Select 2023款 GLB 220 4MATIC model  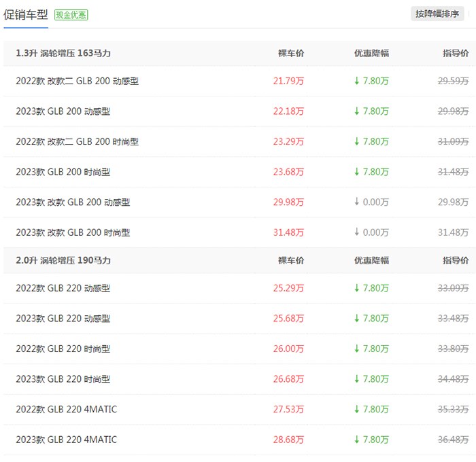pyautogui.click(x=67, y=440)
